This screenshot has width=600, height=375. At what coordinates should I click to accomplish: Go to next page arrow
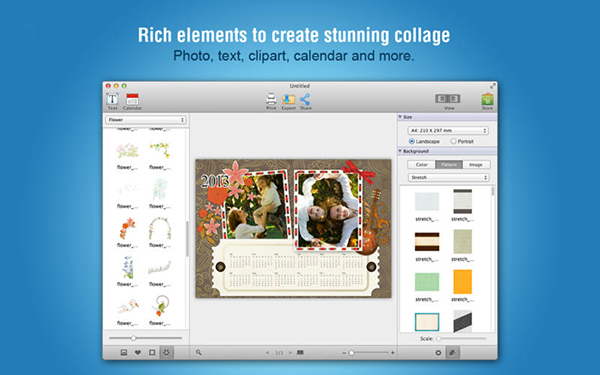290,353
